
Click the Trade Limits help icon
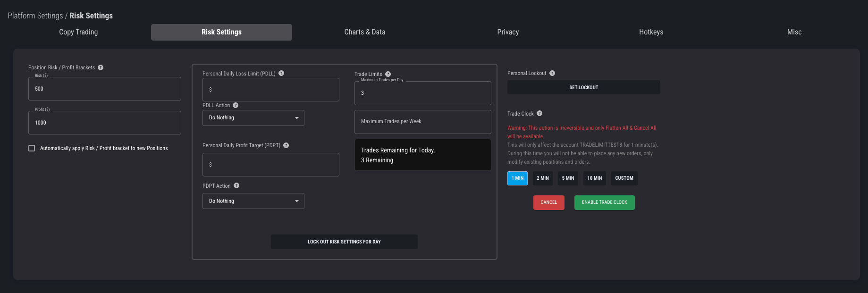[388, 74]
